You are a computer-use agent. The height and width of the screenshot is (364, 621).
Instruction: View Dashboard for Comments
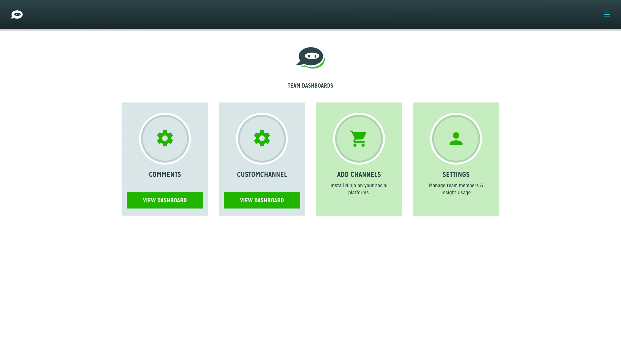tap(165, 200)
